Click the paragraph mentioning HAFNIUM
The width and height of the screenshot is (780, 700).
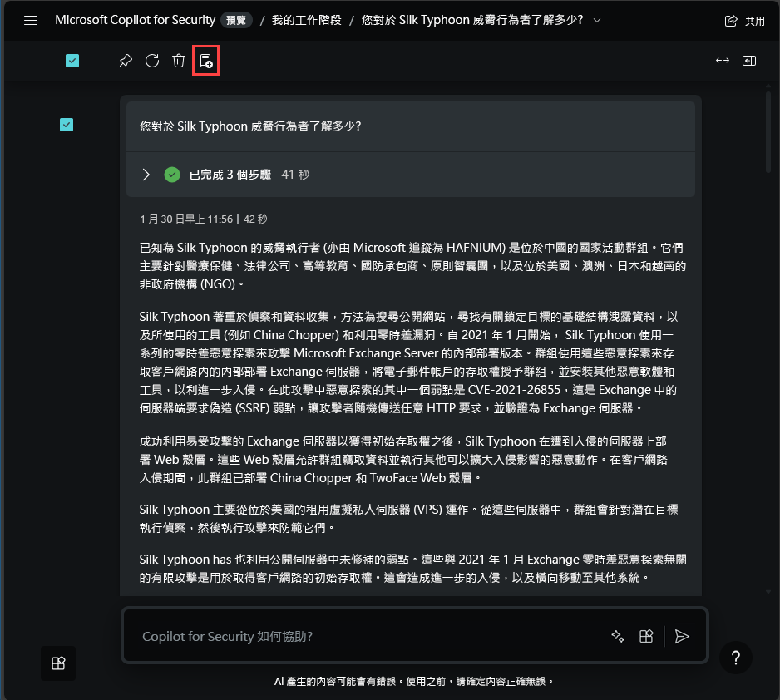point(412,266)
